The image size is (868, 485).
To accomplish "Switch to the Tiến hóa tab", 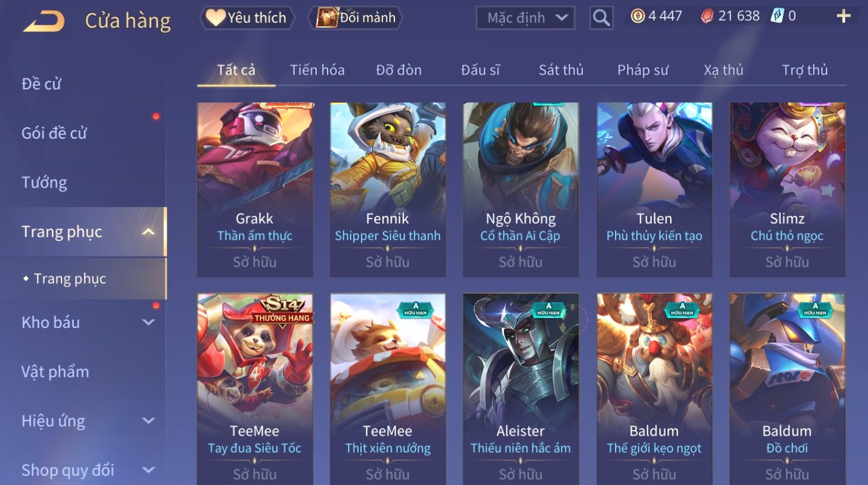I will [317, 70].
